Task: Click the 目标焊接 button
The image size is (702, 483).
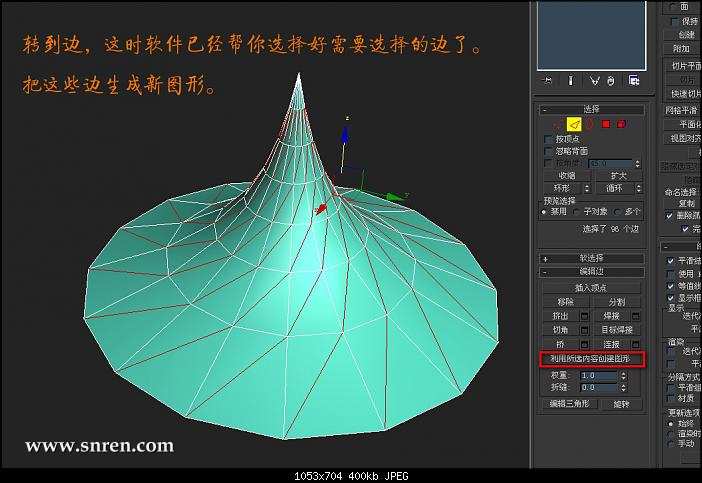Action: click(617, 330)
